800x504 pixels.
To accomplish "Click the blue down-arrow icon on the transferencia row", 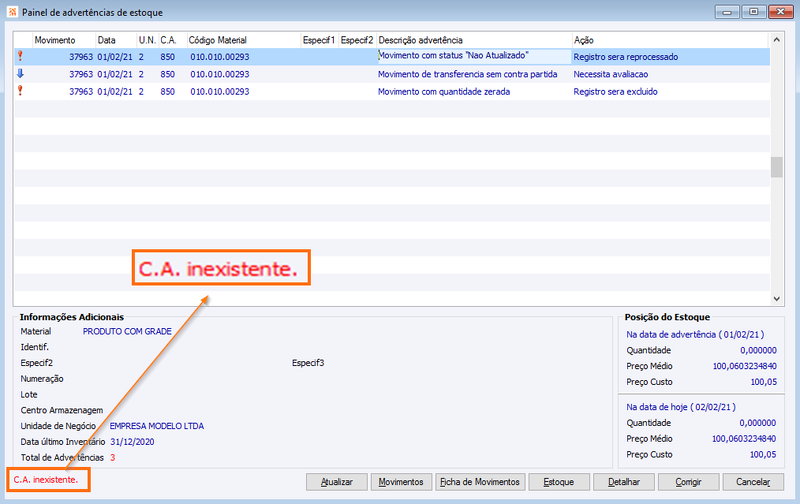I will click(x=20, y=73).
